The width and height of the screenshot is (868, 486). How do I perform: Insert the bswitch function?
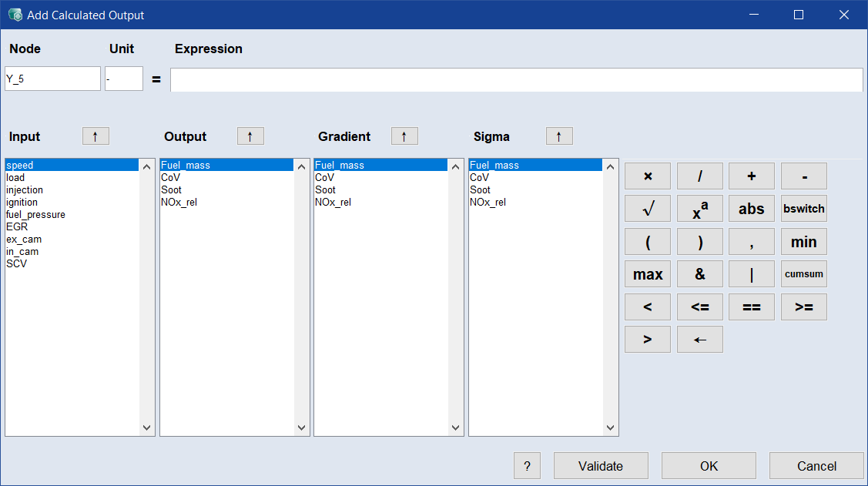(x=803, y=209)
